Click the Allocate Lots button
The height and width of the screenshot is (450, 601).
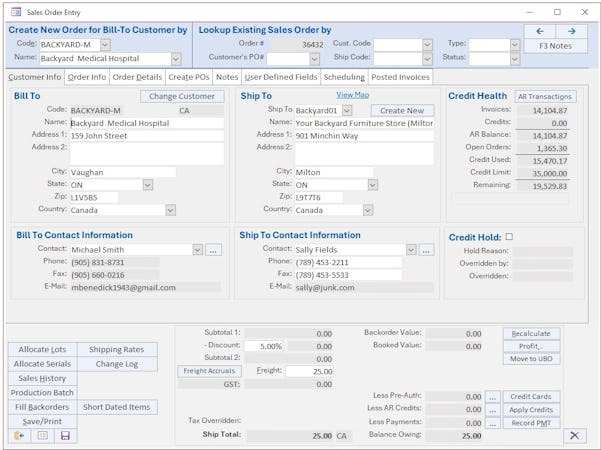click(42, 350)
